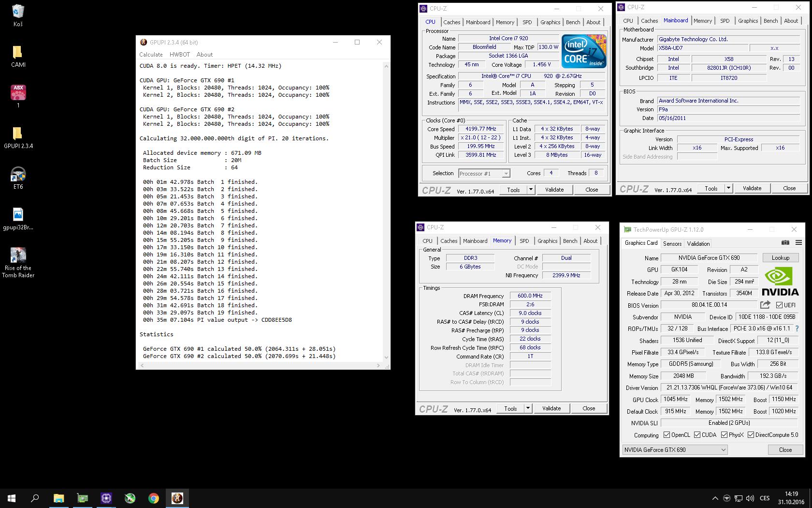Launch Rise of the Tomb Raider shortcut
The width and height of the screenshot is (812, 508).
[x=18, y=263]
